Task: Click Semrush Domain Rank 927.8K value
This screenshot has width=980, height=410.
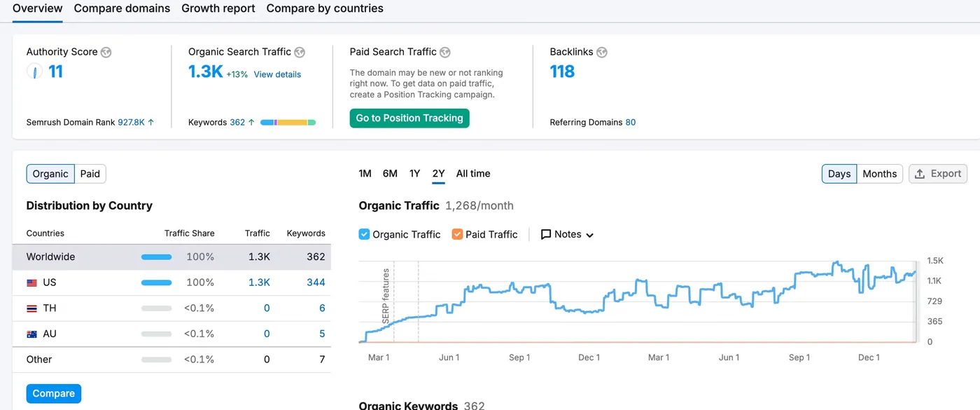Action: coord(131,122)
